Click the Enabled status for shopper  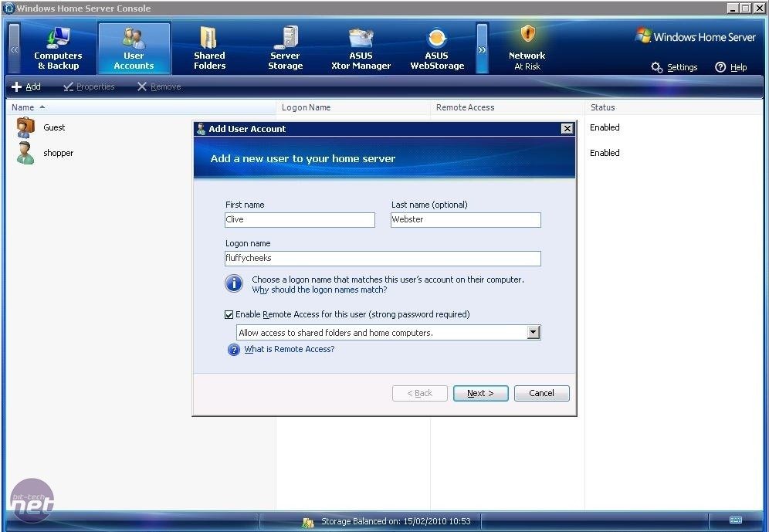[605, 153]
